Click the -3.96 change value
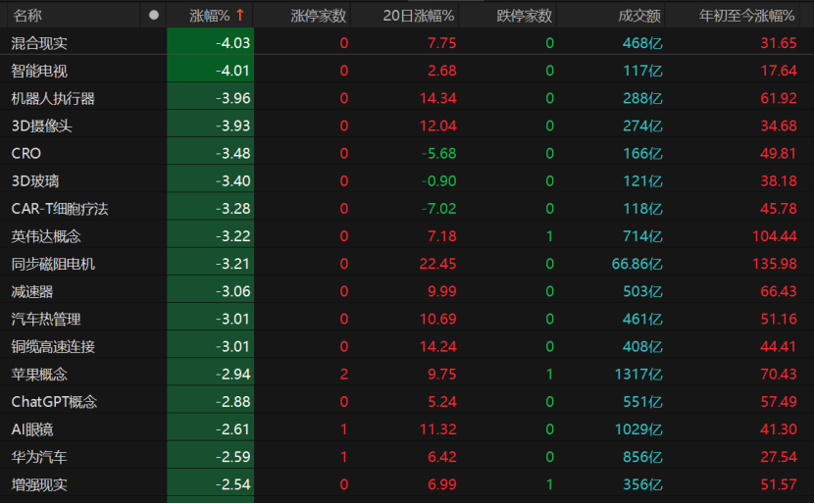This screenshot has width=815, height=504. [232, 98]
